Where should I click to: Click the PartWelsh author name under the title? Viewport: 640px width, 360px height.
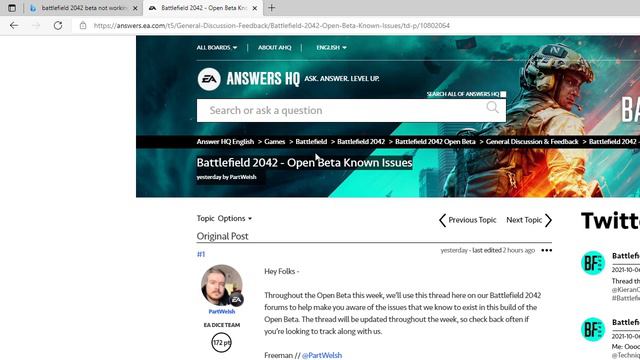[x=243, y=177]
